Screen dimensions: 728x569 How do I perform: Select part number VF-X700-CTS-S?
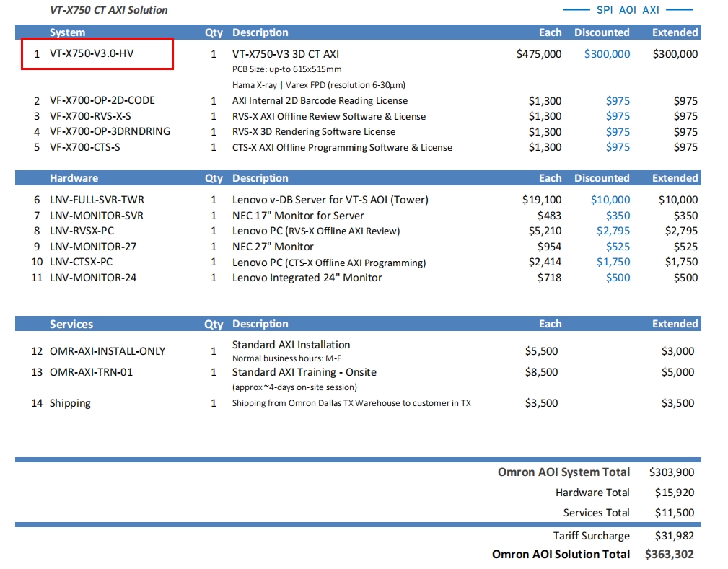tap(84, 147)
